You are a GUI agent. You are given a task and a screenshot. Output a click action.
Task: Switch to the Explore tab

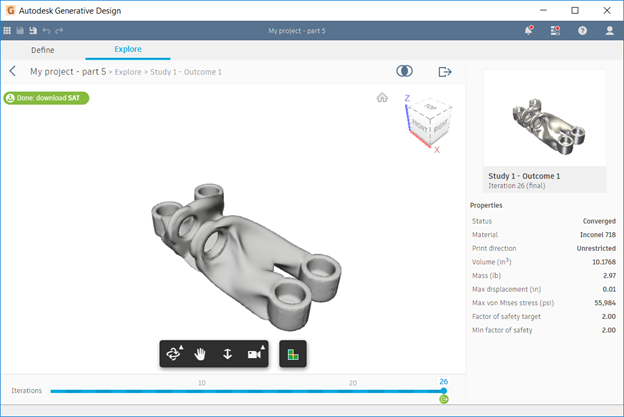[x=128, y=49]
